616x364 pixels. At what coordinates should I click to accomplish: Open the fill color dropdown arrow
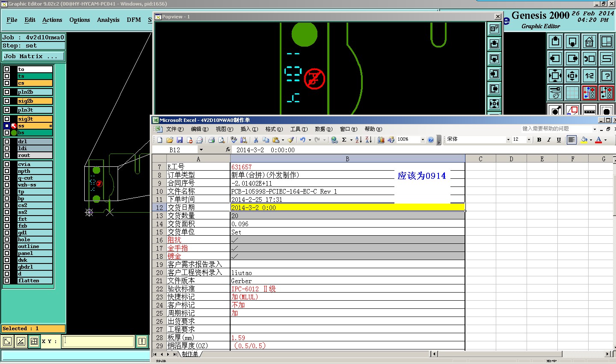pyautogui.click(x=591, y=140)
